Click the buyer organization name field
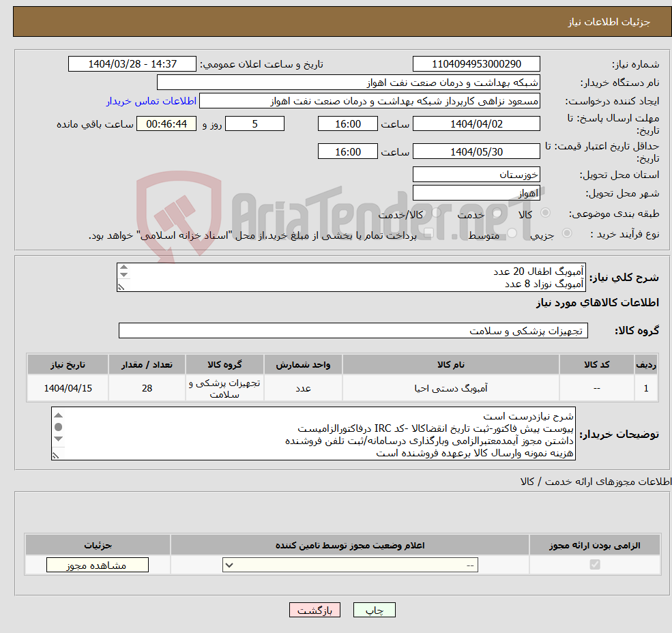Screen dimensions: 672x633 point(349,83)
